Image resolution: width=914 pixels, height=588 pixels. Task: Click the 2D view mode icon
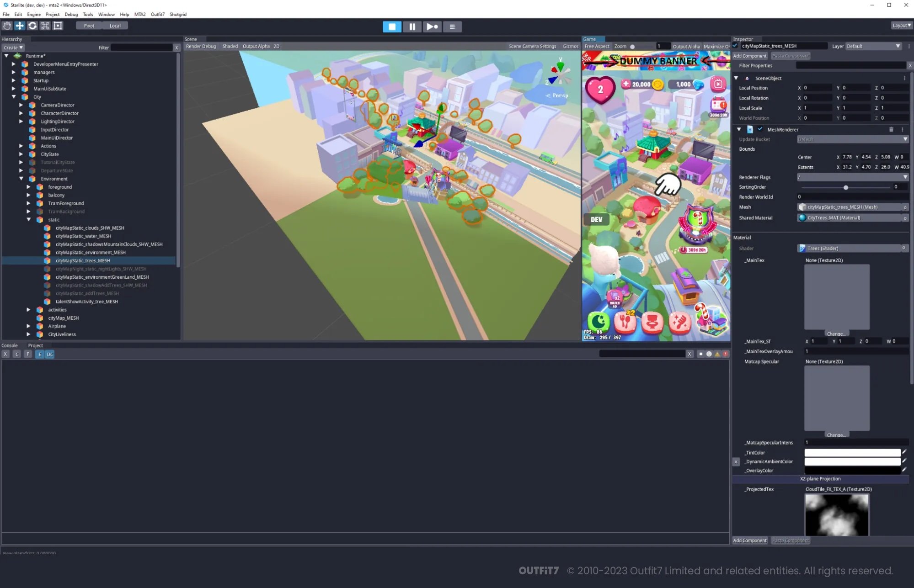(276, 45)
